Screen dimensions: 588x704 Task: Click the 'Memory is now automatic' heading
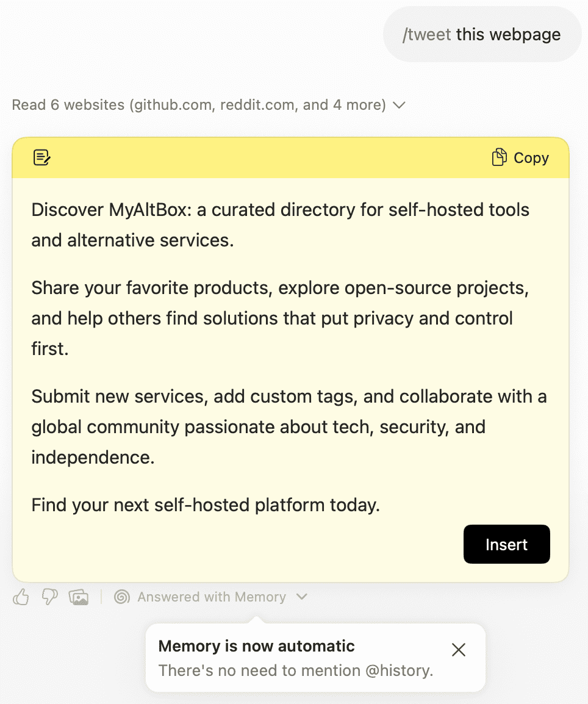tap(256, 646)
